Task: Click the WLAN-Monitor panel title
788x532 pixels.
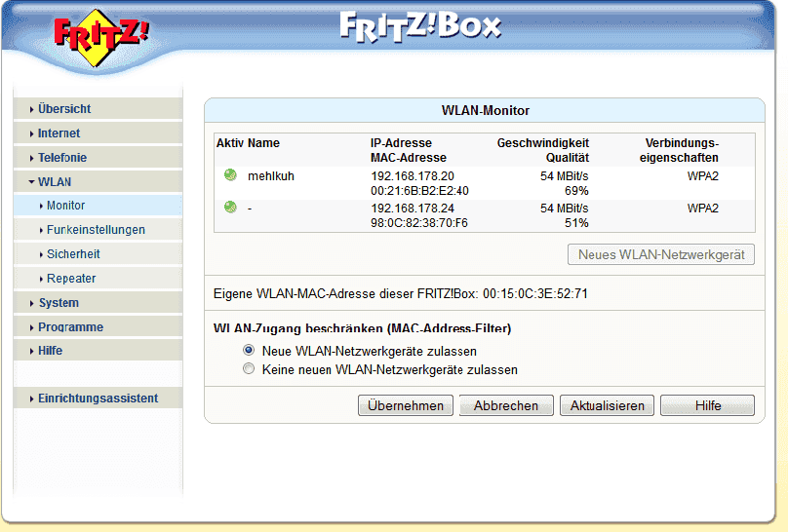Action: 486,110
